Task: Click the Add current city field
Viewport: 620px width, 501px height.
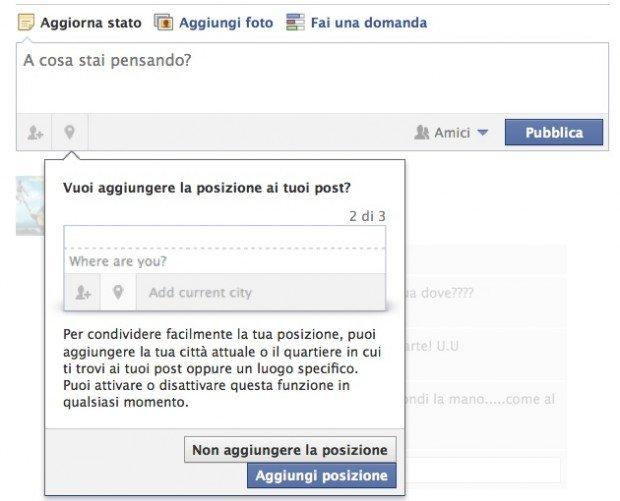Action: click(261, 293)
